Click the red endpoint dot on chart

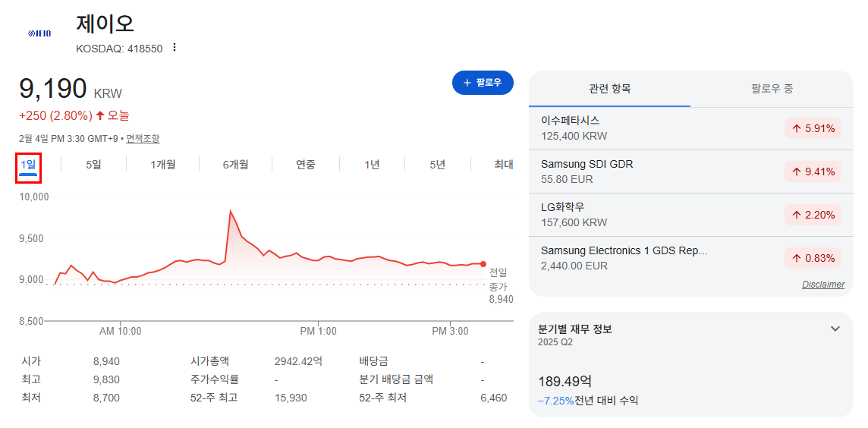tap(483, 264)
